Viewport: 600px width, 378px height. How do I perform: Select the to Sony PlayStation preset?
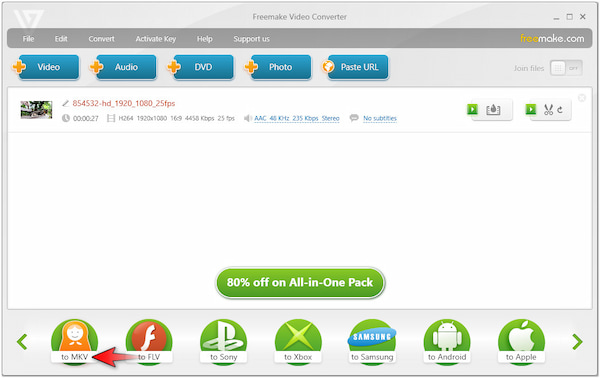coord(223,342)
